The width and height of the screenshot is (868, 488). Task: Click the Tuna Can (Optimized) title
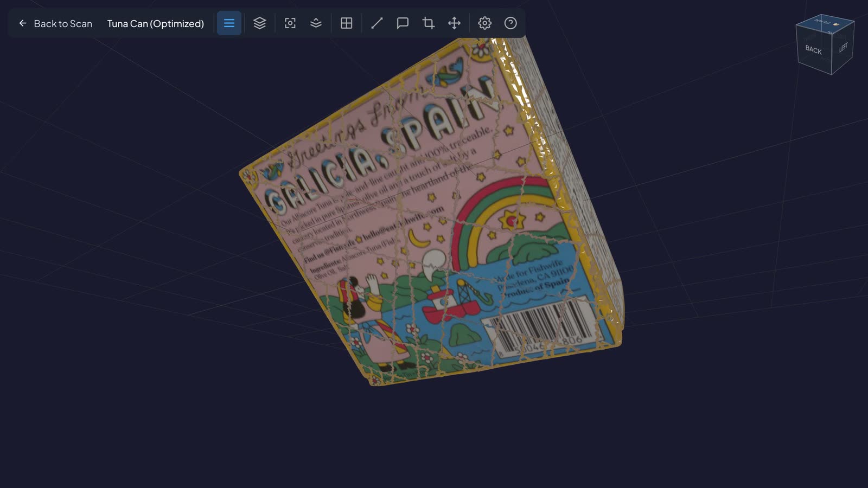(x=156, y=23)
